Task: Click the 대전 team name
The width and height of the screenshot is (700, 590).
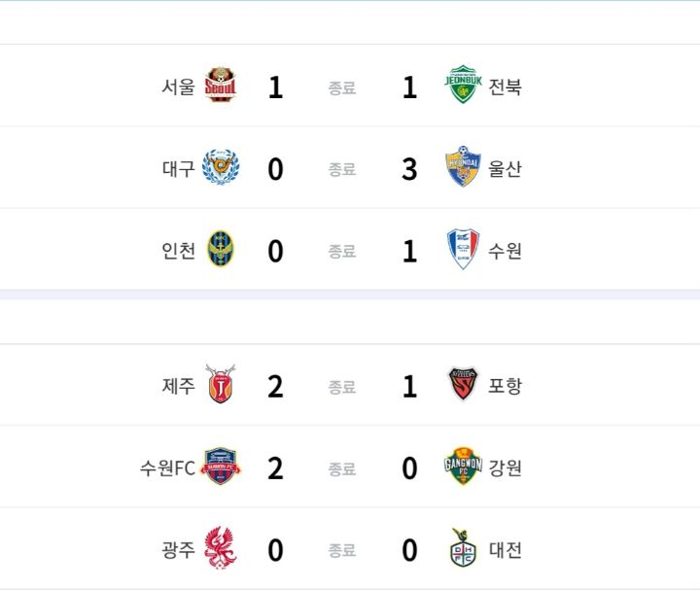Action: (505, 549)
